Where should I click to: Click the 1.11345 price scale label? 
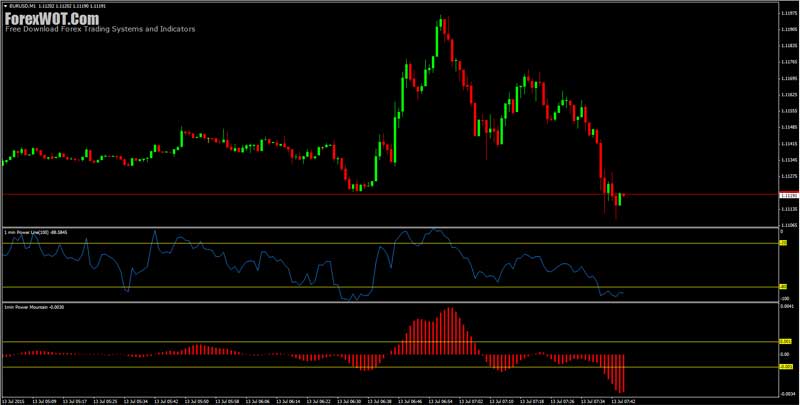pyautogui.click(x=788, y=160)
